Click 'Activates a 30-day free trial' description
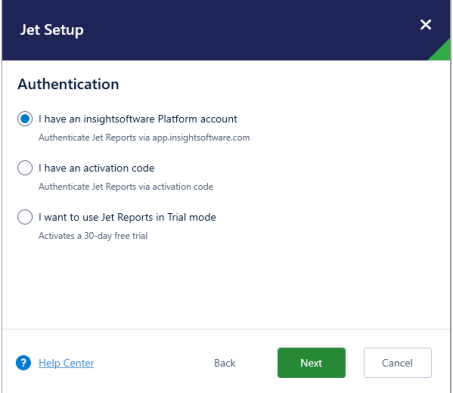The width and height of the screenshot is (453, 393). pyautogui.click(x=93, y=236)
